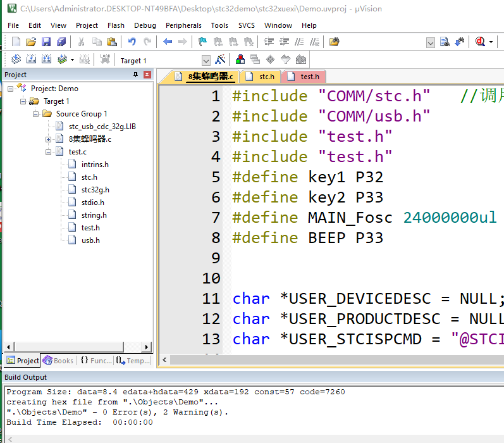504x443 pixels.
Task: Open the batch build icon
Action: click(62, 59)
